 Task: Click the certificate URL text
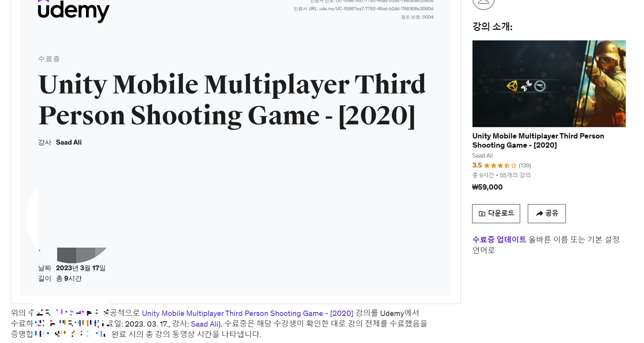click(364, 8)
